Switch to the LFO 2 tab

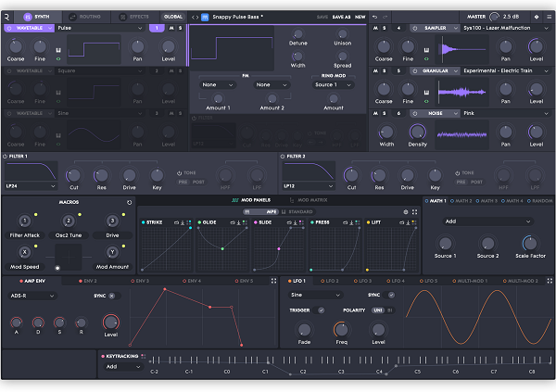[x=330, y=281]
